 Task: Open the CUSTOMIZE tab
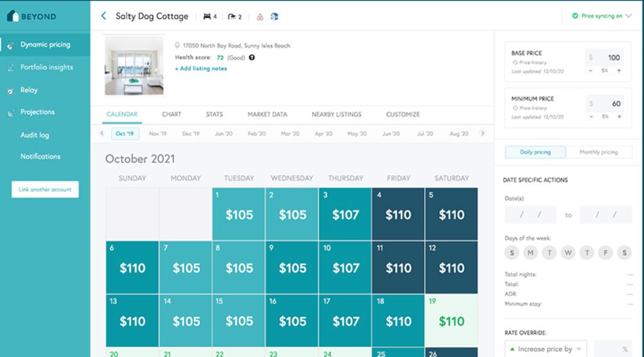pos(403,114)
